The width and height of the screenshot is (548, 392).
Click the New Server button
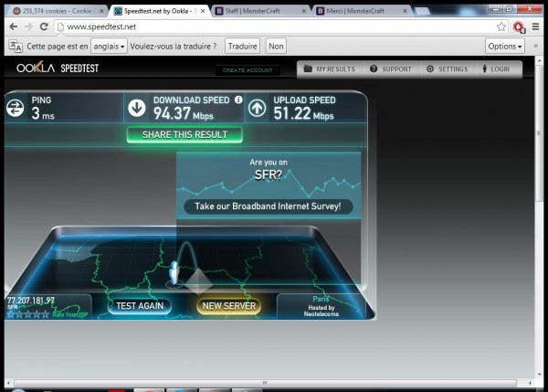[229, 306]
